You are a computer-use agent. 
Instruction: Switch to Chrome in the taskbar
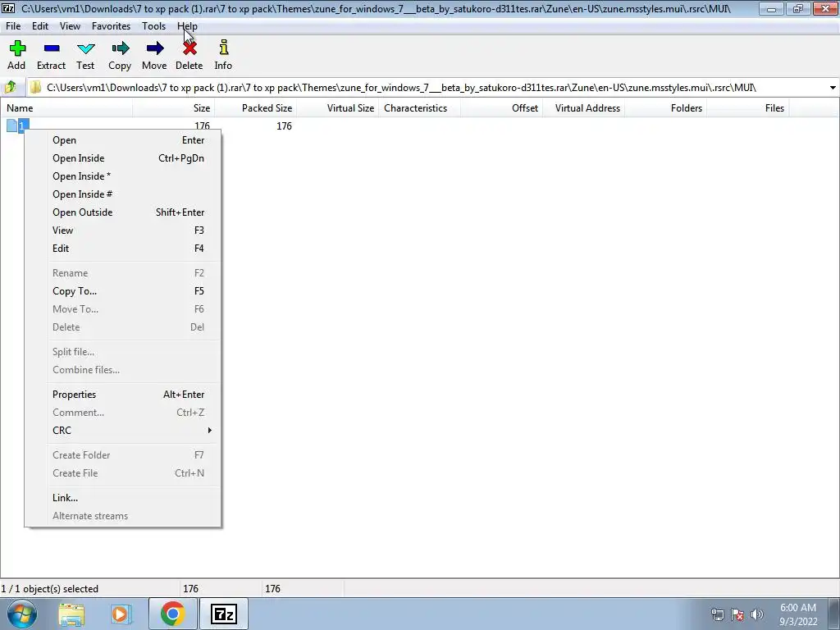pos(172,614)
